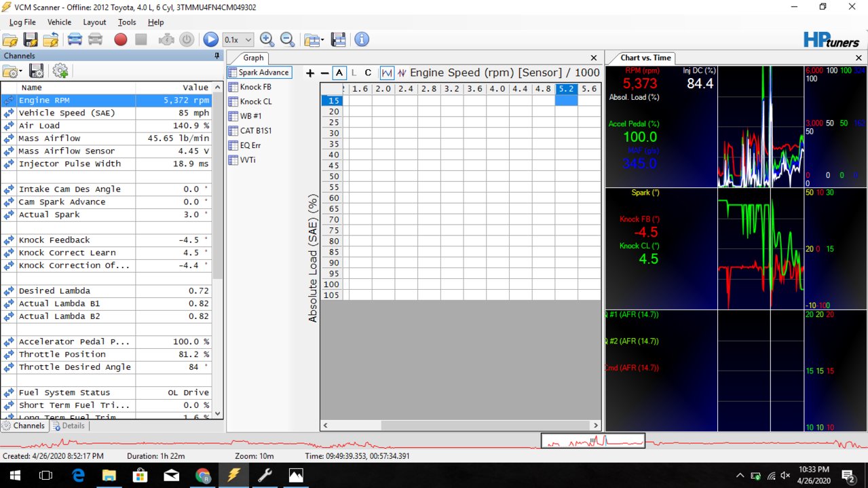Close the Graph panel
The height and width of the screenshot is (488, 868).
pyautogui.click(x=594, y=58)
